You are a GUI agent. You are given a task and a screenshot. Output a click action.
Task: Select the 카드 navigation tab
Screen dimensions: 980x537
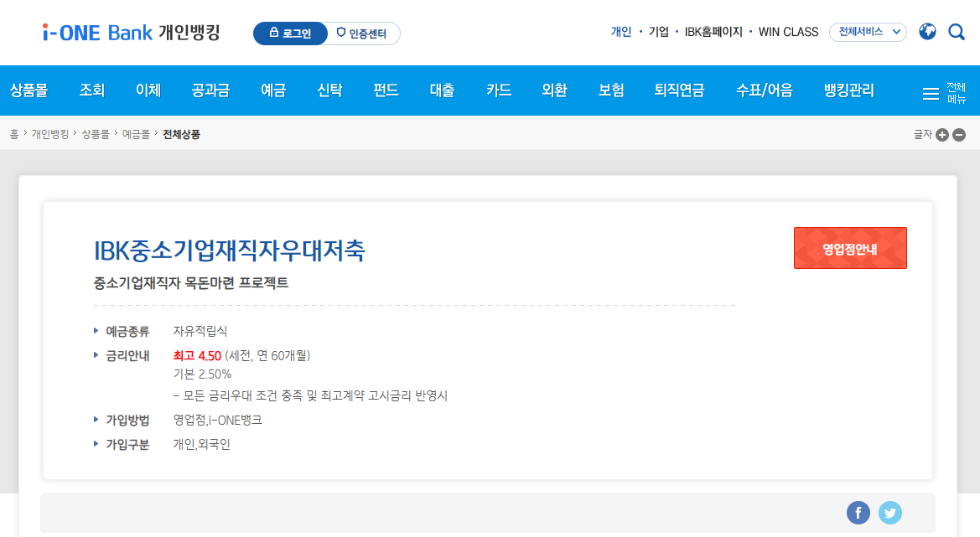[x=498, y=90]
